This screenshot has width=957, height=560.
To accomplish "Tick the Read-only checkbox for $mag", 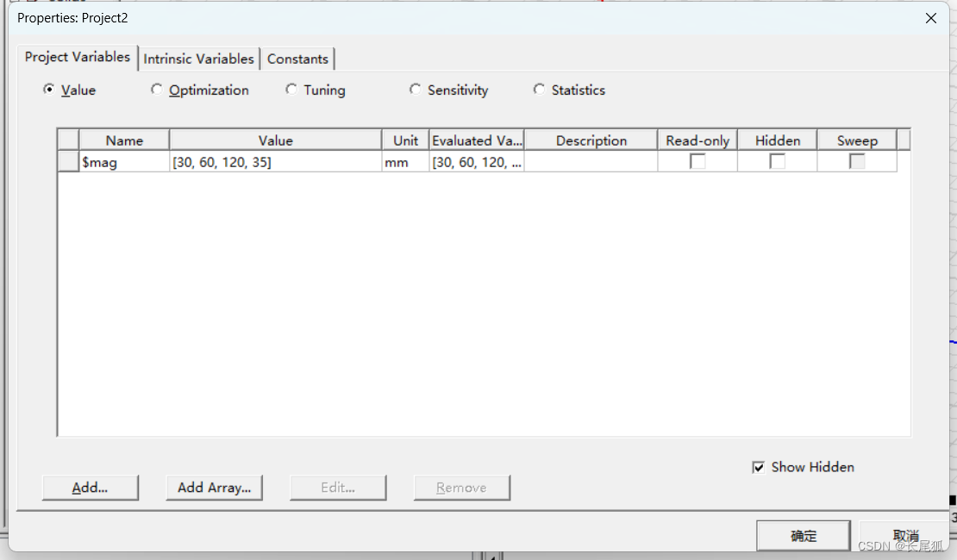I will click(697, 161).
